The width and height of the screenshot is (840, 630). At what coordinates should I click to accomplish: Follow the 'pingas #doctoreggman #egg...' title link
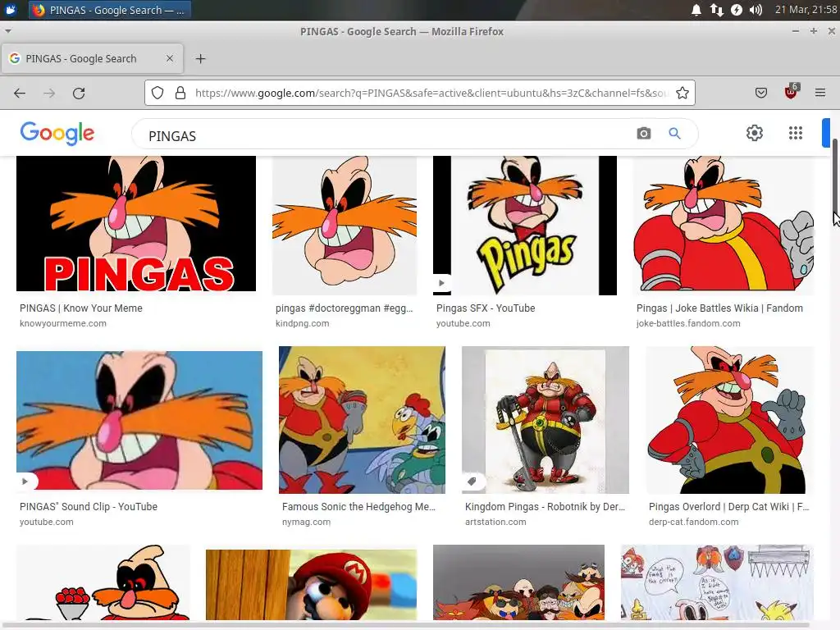pos(345,308)
